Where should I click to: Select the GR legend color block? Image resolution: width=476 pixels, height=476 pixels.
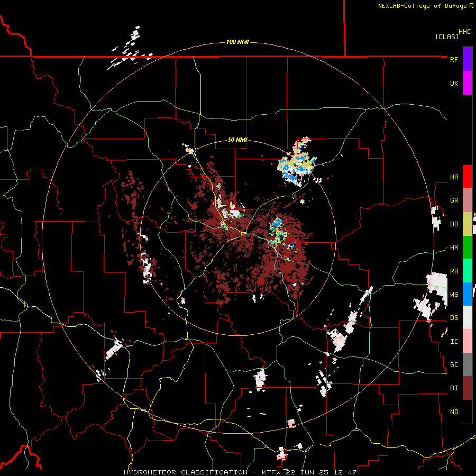point(467,200)
